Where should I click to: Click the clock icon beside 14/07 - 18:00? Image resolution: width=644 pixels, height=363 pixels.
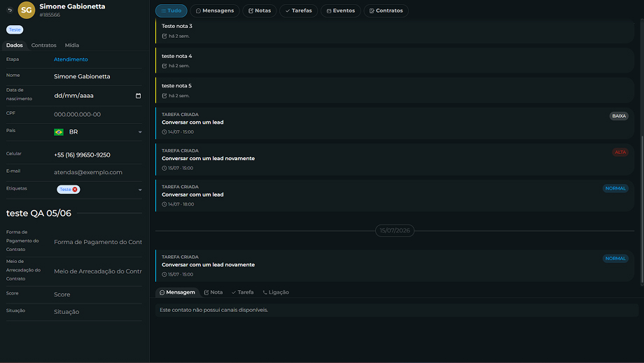pos(164,204)
